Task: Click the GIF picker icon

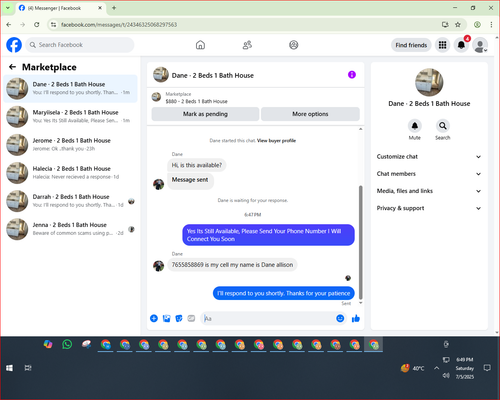Action: click(191, 318)
